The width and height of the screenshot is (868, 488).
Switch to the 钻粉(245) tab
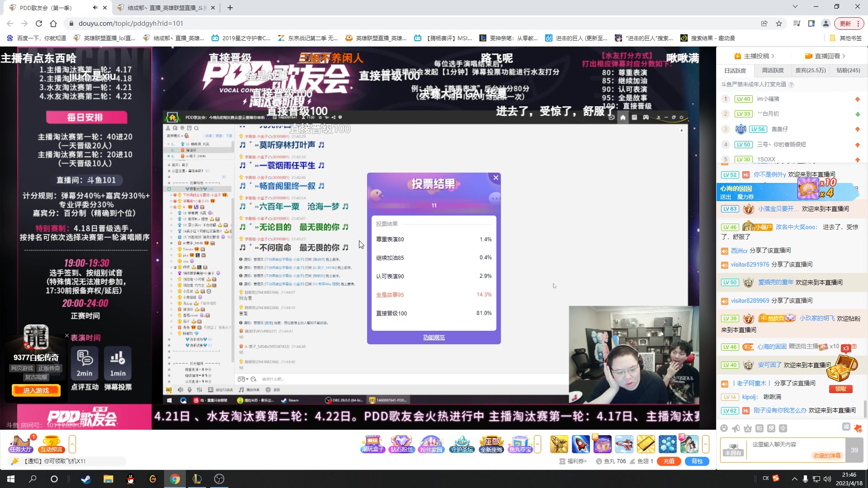(x=848, y=71)
